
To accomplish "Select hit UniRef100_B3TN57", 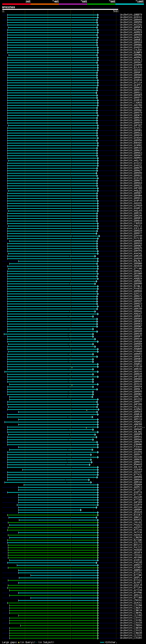I will point(131,568).
